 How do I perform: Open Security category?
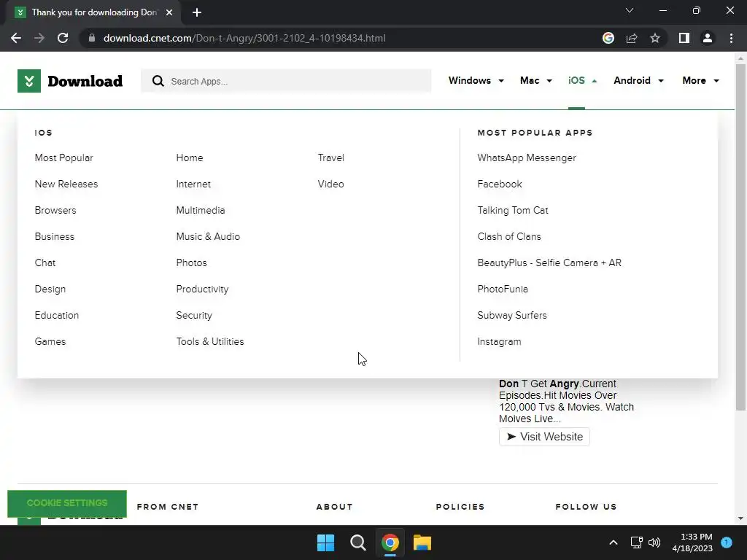194,315
